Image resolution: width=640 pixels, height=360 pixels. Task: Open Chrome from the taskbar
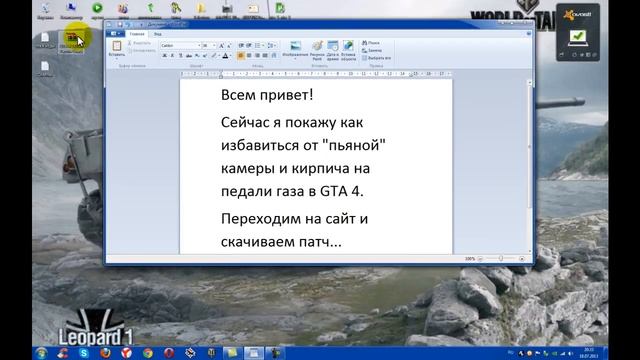tap(148, 353)
